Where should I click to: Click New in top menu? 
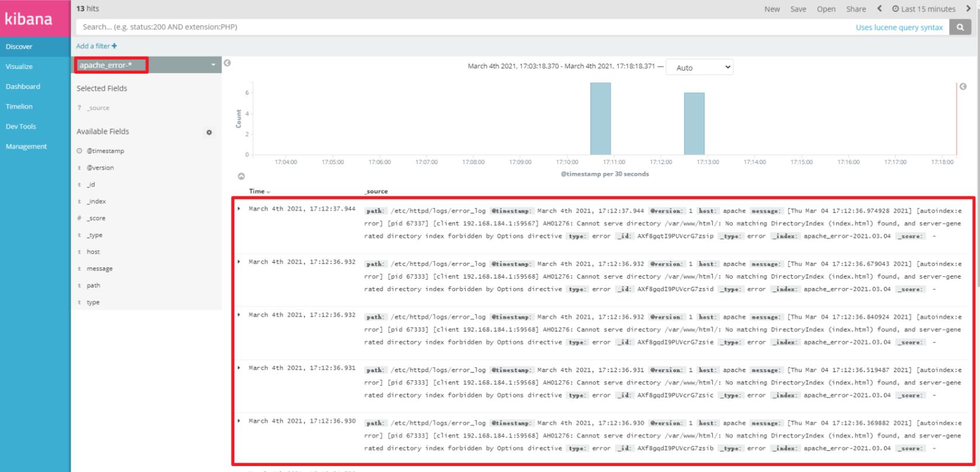[772, 9]
